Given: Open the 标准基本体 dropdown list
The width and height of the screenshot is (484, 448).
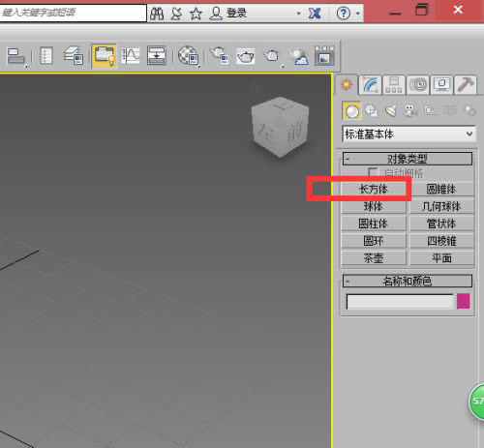Looking at the screenshot, I should (x=408, y=134).
